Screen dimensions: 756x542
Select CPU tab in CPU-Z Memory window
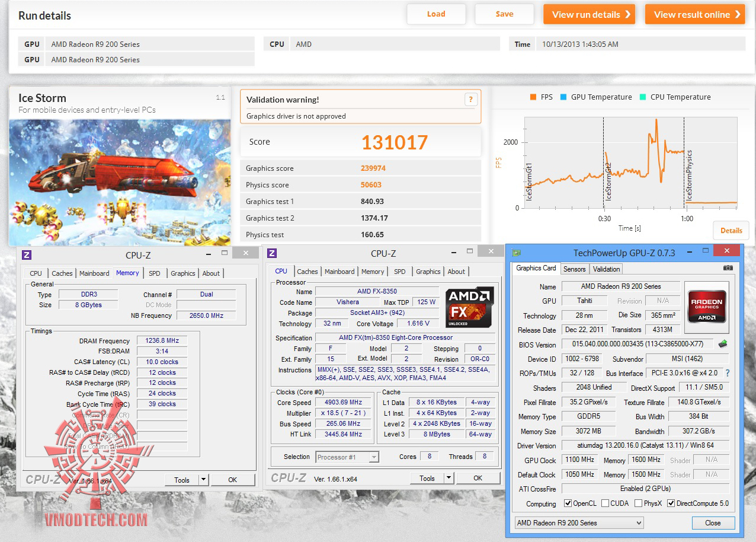click(36, 273)
